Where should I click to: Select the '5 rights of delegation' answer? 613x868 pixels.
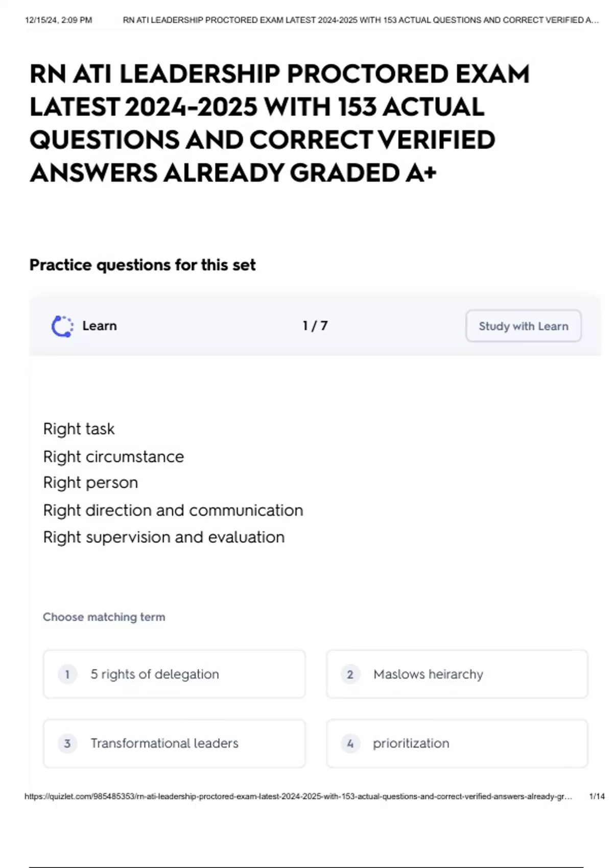(174, 674)
